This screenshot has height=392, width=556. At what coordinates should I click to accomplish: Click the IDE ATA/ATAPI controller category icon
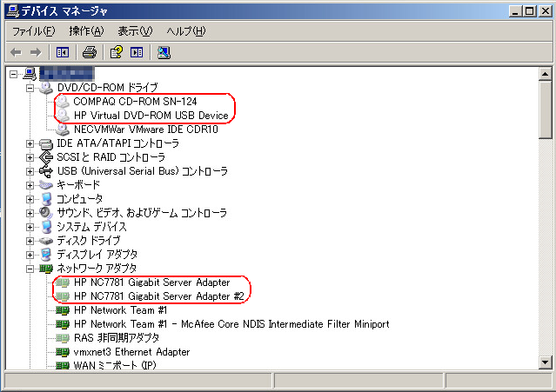point(46,143)
